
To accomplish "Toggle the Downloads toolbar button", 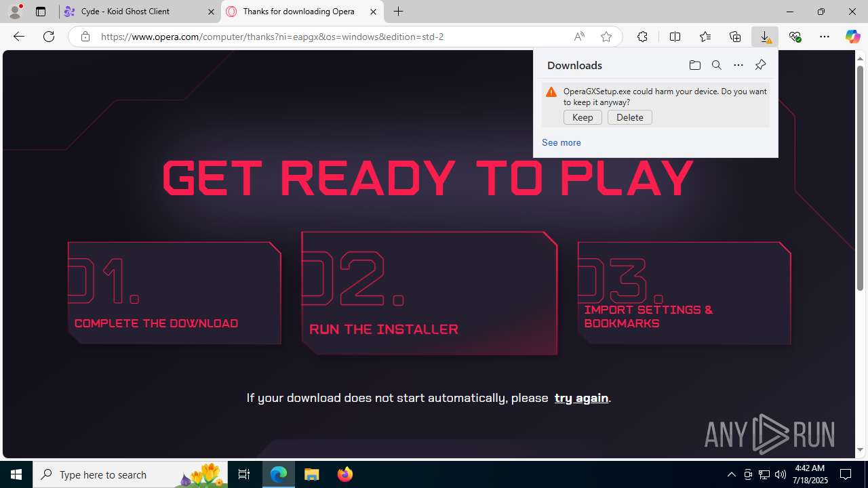I will coord(765,37).
